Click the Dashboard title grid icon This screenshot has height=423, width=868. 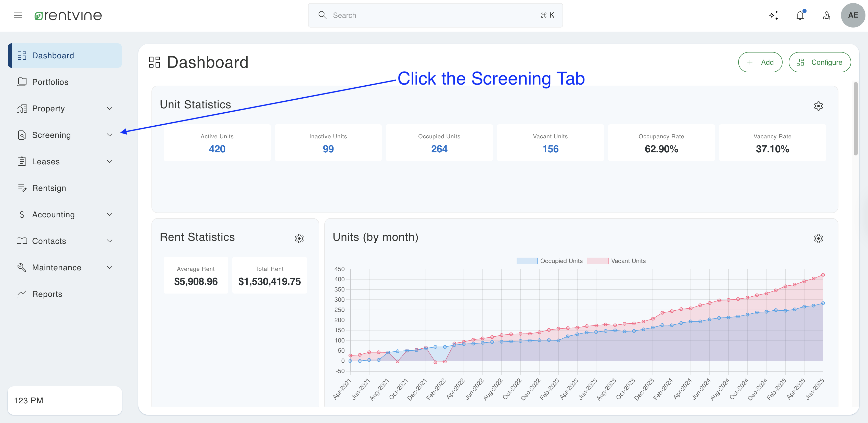(x=154, y=62)
